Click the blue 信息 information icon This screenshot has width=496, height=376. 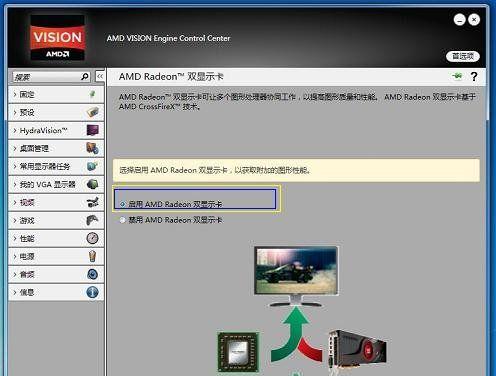click(92, 292)
